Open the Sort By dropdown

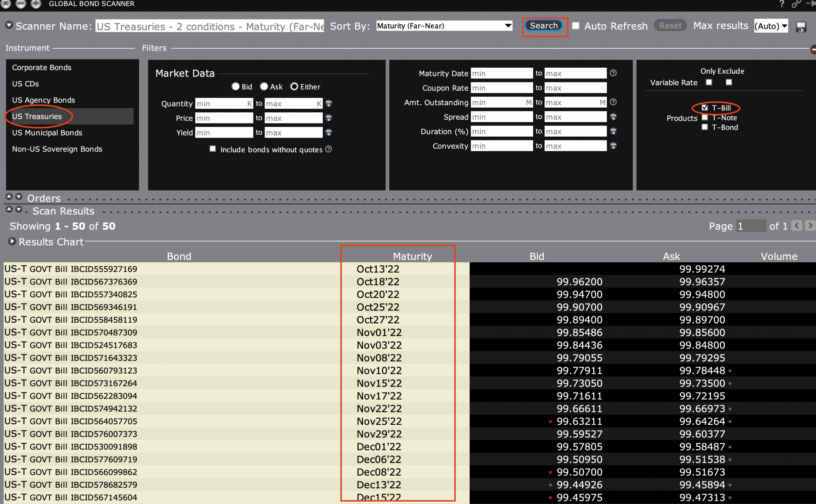click(444, 26)
